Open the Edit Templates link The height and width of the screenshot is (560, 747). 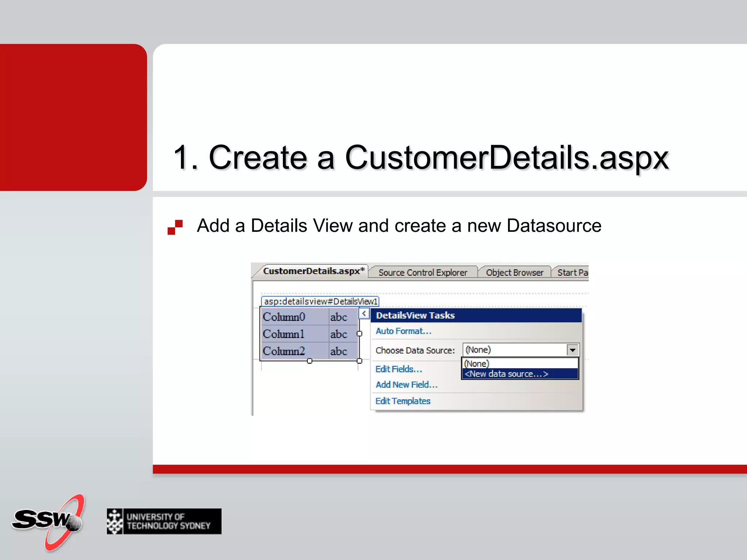pos(403,401)
